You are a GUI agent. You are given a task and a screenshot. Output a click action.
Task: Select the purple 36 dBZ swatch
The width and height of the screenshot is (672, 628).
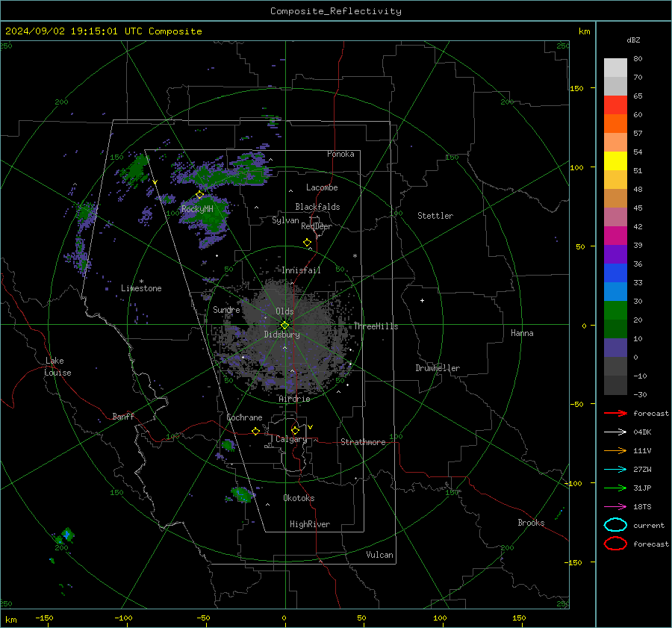[615, 254]
